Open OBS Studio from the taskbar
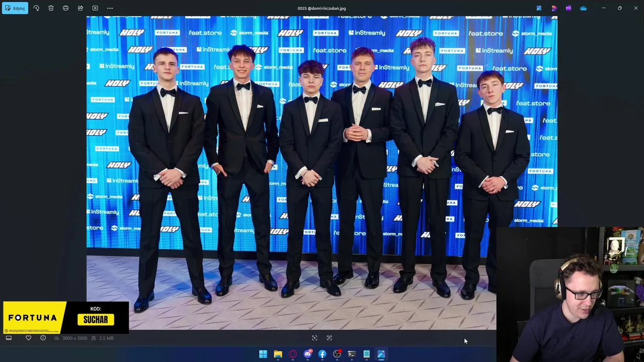The width and height of the screenshot is (644, 362). tap(337, 354)
